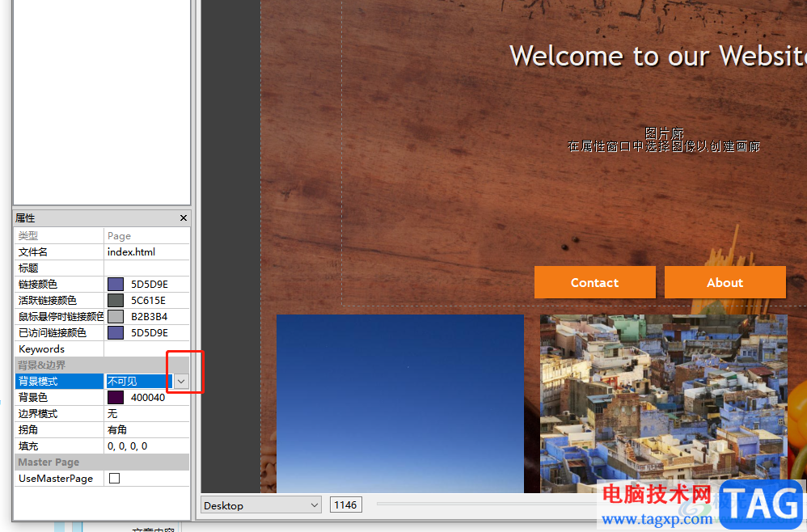Pick the 已访问链接颜色 color swatch
807x532 pixels.
tap(116, 333)
